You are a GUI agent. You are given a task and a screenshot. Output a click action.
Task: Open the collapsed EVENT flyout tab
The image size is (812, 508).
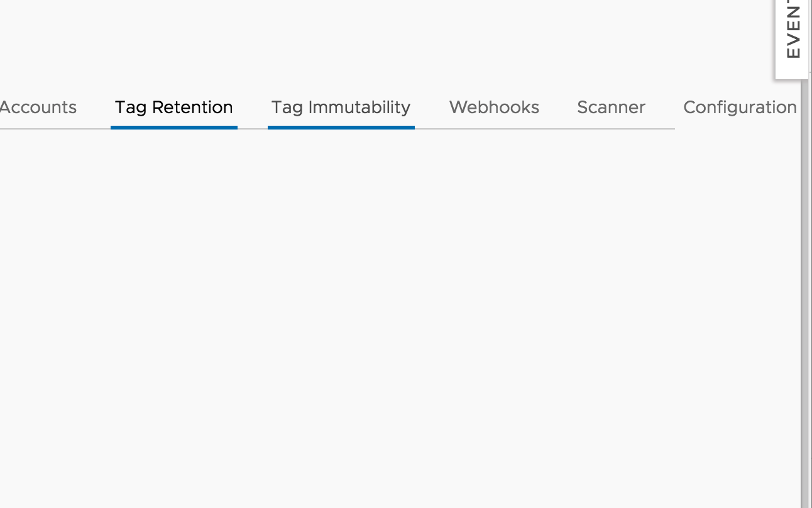click(793, 38)
